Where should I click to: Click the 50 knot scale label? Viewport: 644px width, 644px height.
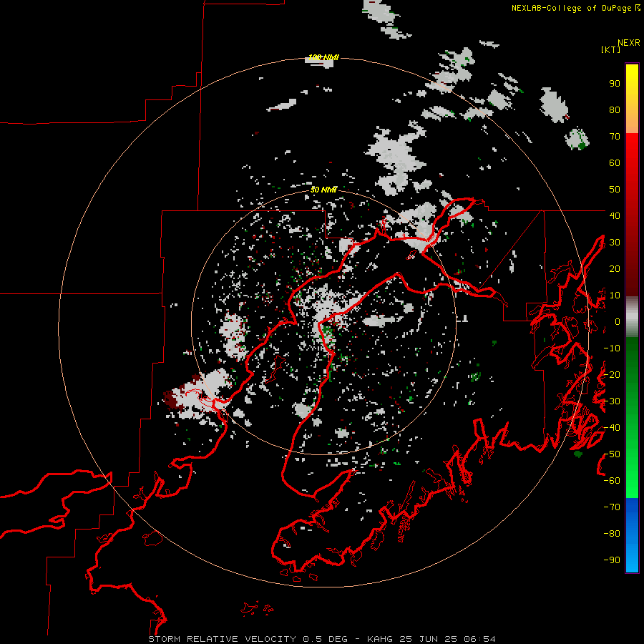[x=615, y=190]
